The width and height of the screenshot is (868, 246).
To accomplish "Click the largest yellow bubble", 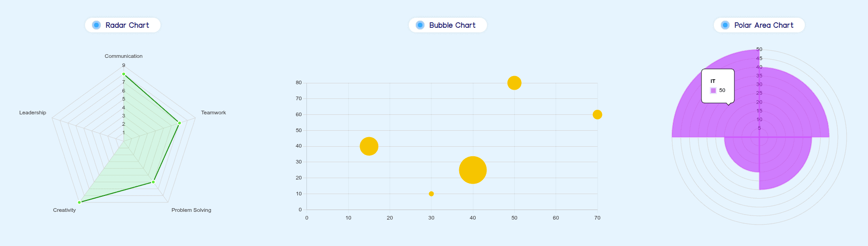I will click(x=473, y=170).
